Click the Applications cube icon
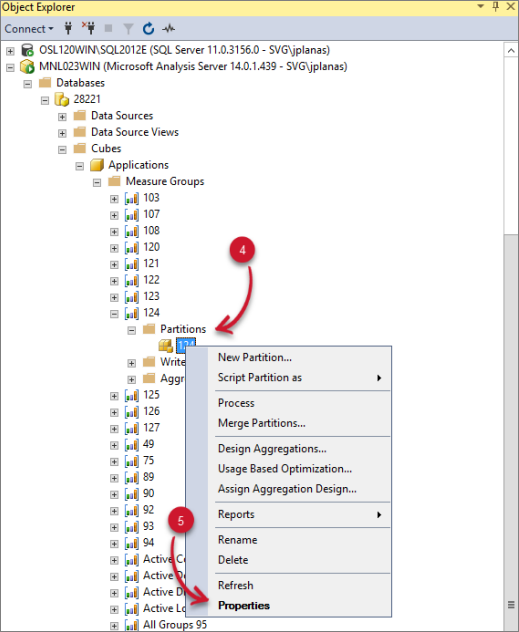This screenshot has height=632, width=519. pyautogui.click(x=97, y=165)
